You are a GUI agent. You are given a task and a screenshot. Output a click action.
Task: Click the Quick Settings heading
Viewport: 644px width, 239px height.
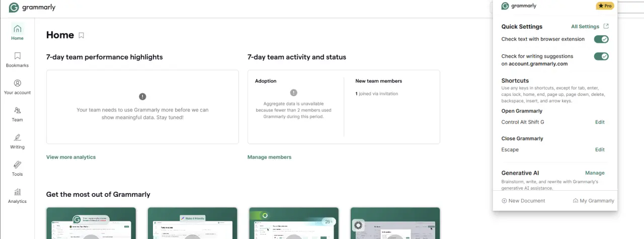click(522, 27)
